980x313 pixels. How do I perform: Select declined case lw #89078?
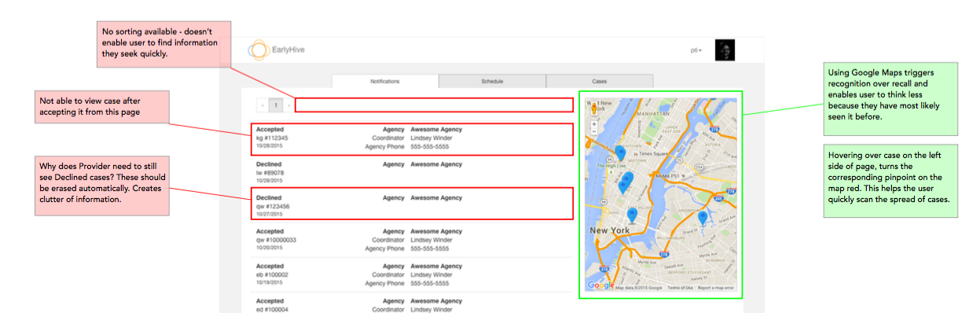(270, 172)
